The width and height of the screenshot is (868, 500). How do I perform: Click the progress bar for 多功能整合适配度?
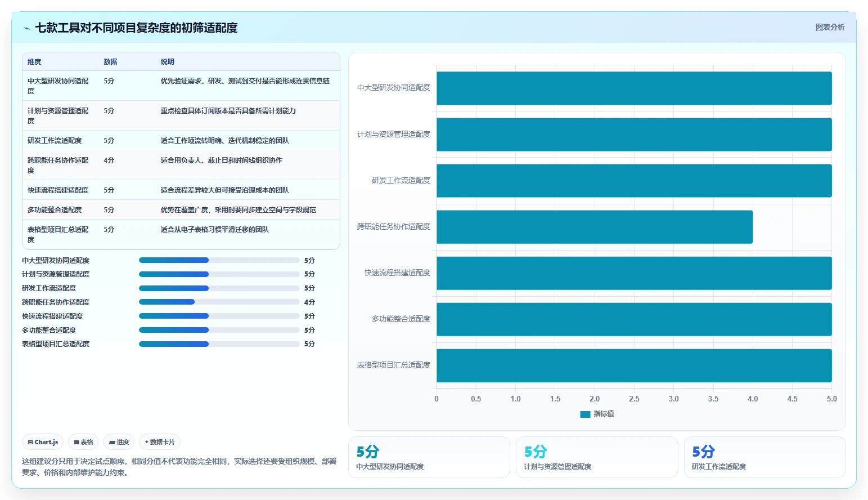(x=219, y=330)
